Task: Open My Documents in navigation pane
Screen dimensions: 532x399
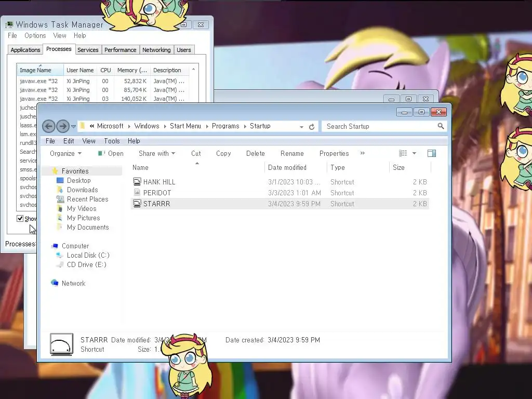Action: click(x=88, y=228)
